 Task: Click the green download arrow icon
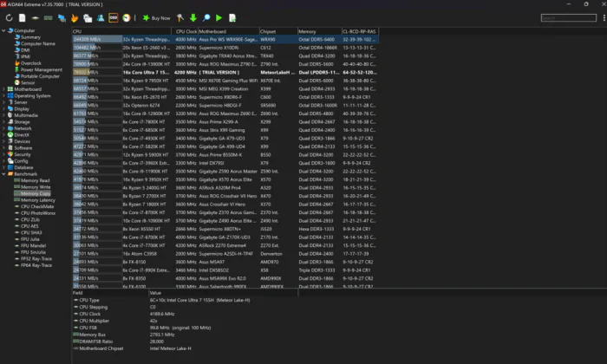point(193,18)
